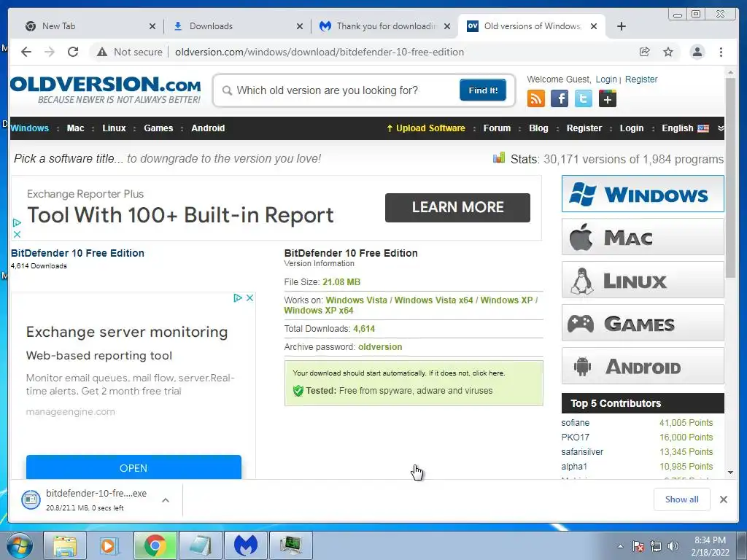Click the browser address bar URL
The height and width of the screenshot is (560, 747).
pos(320,52)
